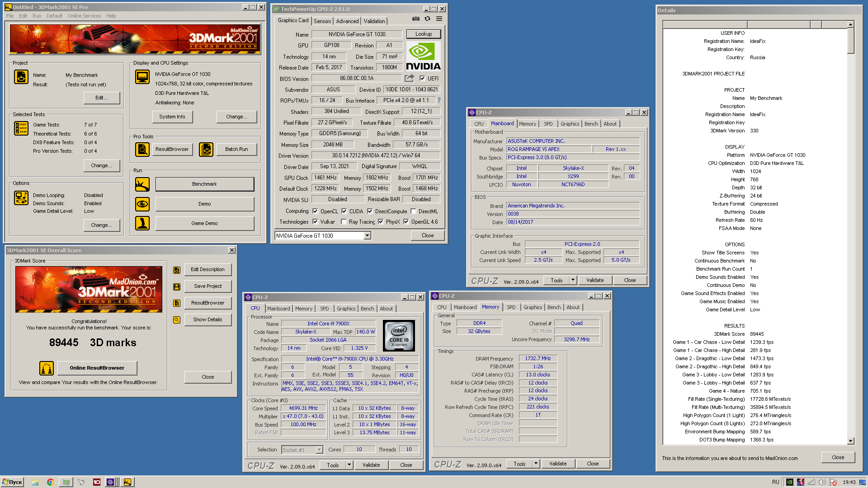
Task: Click the 3DMark2001 banner image in Overall Score
Action: [x=89, y=289]
